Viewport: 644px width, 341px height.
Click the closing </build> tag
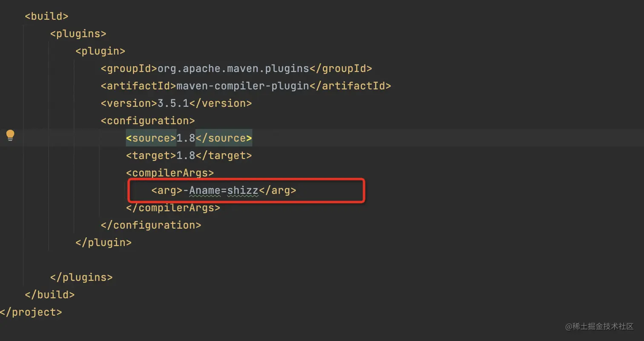click(x=50, y=295)
